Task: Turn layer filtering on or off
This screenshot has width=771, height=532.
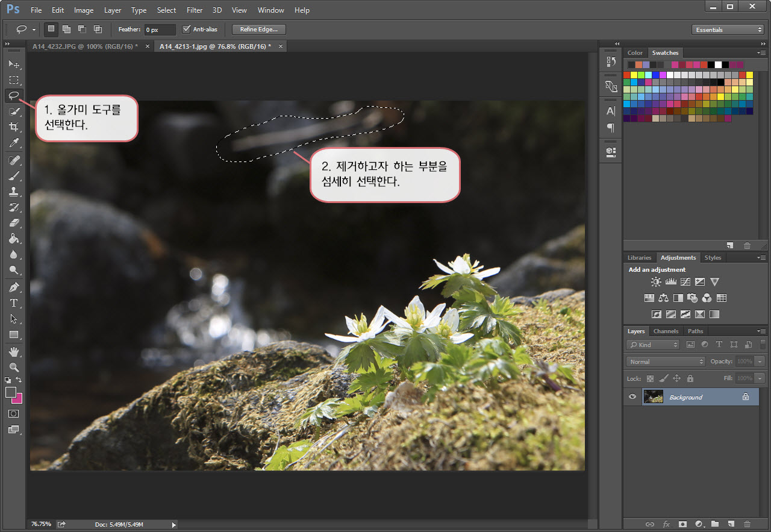Action: 763,345
